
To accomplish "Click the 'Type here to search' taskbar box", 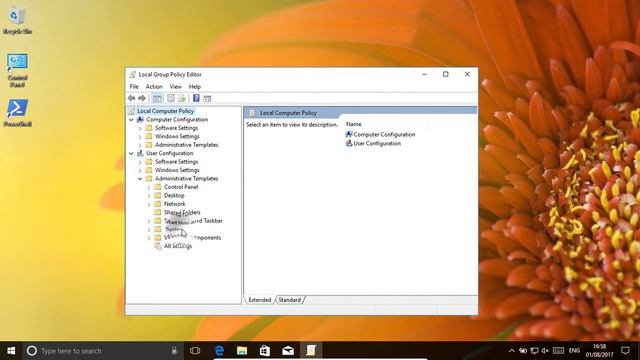I will click(102, 351).
